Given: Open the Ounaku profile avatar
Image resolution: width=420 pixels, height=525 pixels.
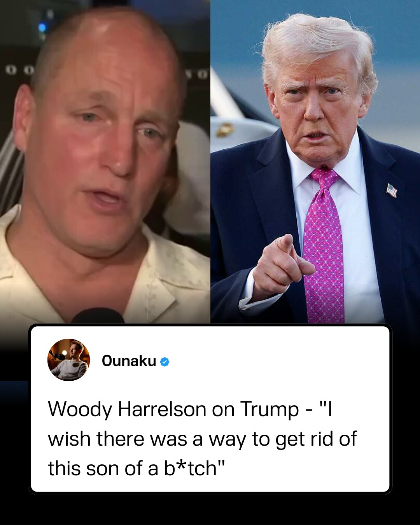Looking at the screenshot, I should [68, 360].
